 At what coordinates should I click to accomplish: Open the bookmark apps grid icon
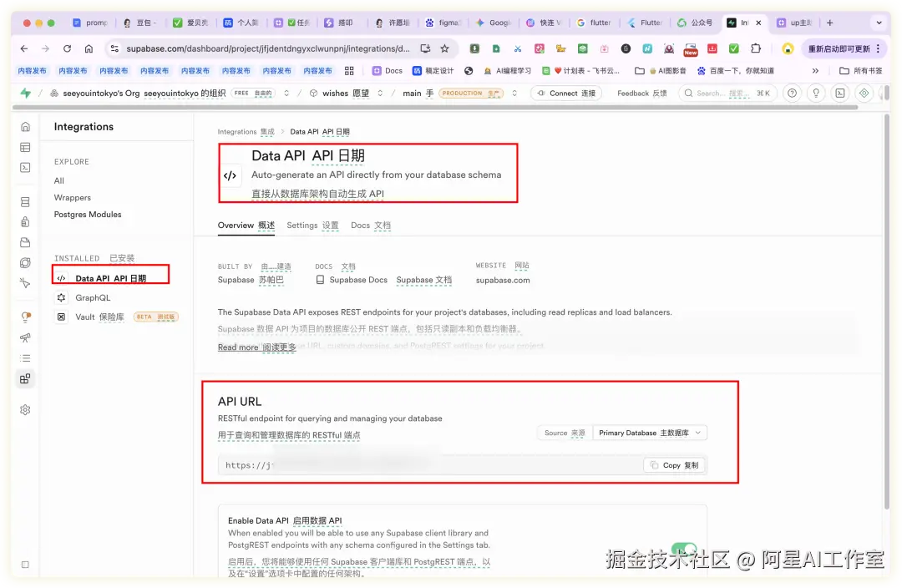point(349,71)
